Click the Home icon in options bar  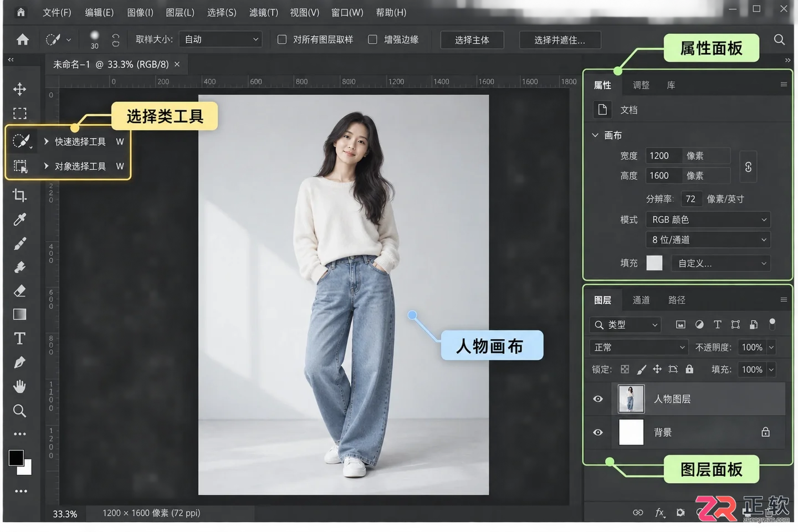[x=23, y=39]
